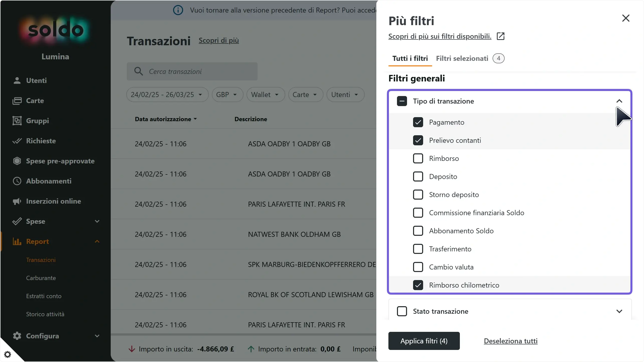Screen dimensions: 644x362
Task: Click the Spese pre-approvate hexagon icon
Action: pos(17,161)
